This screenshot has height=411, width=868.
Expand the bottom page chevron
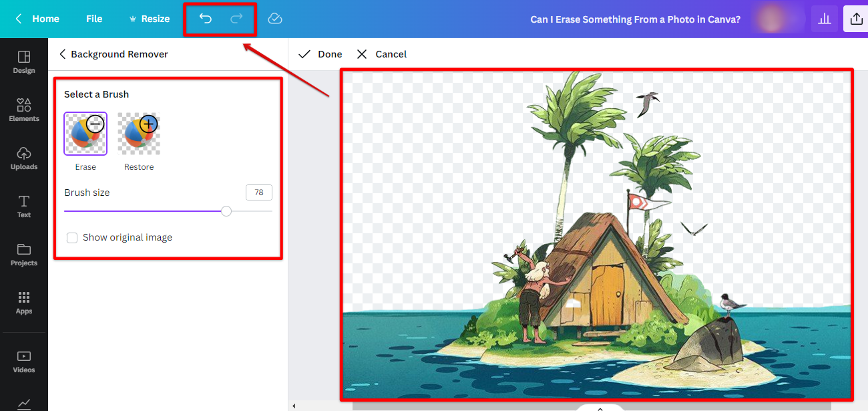click(599, 407)
